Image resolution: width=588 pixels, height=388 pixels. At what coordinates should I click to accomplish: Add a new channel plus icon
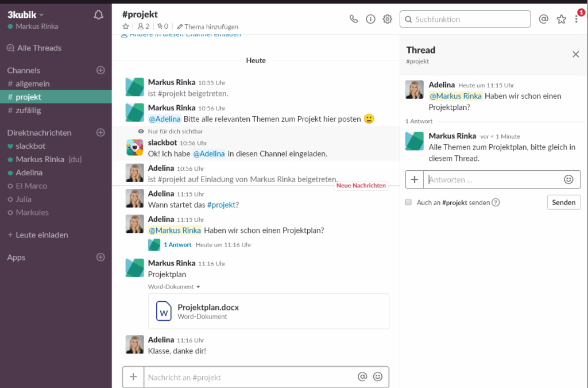tap(100, 70)
